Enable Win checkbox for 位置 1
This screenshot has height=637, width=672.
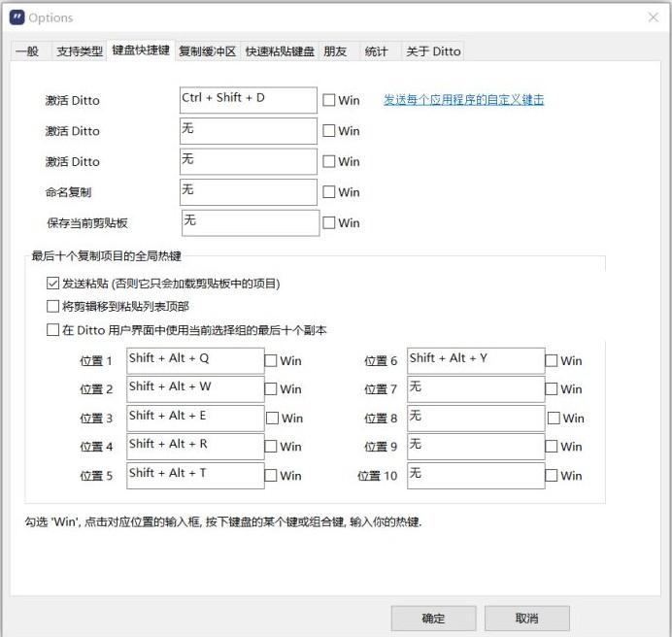pyautogui.click(x=270, y=361)
